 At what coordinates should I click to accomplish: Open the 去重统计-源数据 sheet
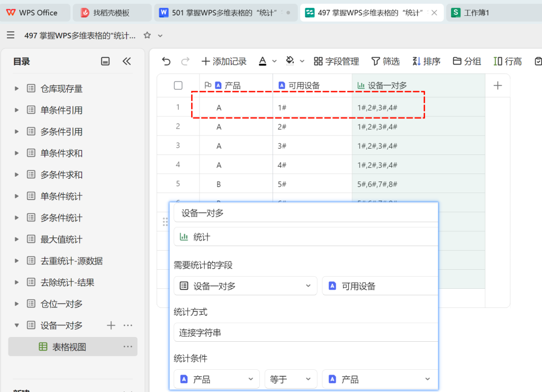click(71, 261)
